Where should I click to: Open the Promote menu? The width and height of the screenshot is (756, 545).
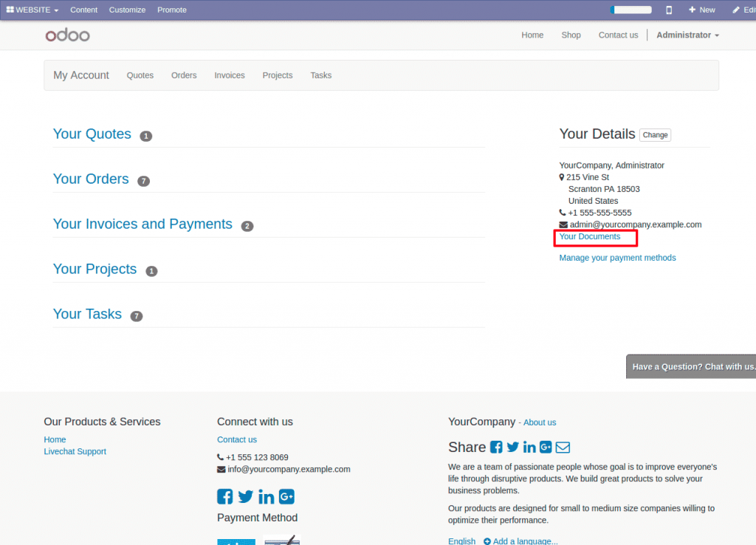[x=171, y=10]
